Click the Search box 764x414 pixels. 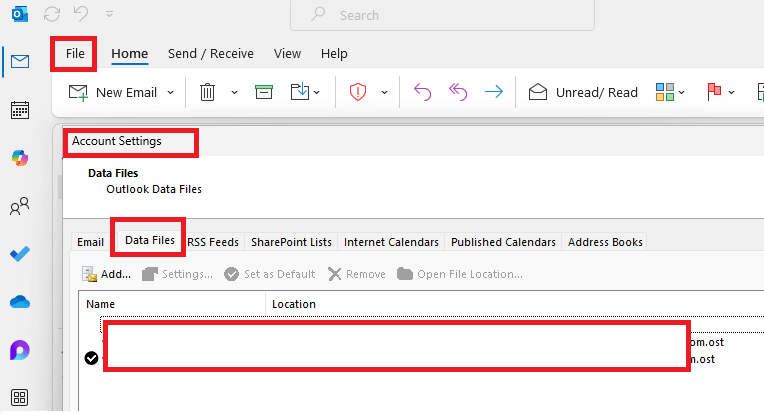click(442, 15)
